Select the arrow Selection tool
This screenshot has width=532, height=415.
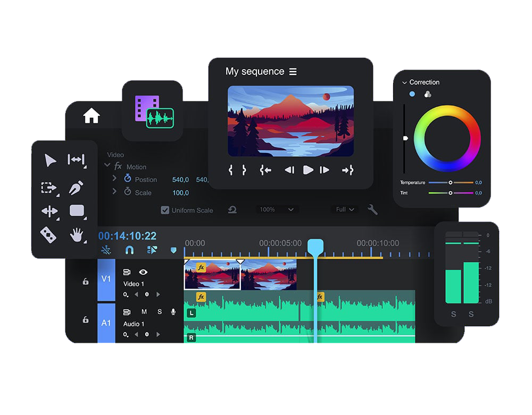pos(51,160)
